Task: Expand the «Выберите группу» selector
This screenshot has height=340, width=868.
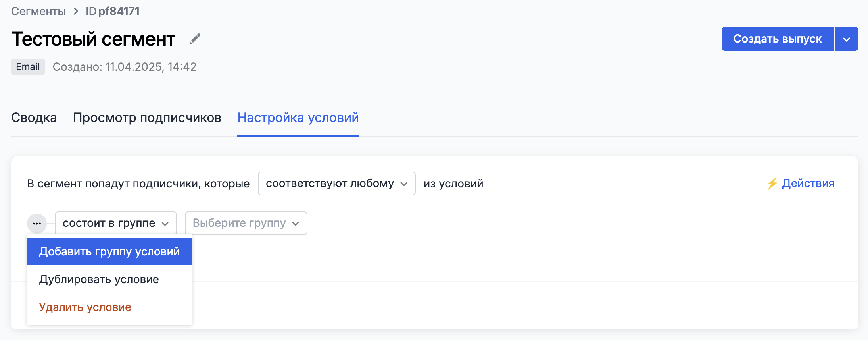Action: [x=246, y=223]
